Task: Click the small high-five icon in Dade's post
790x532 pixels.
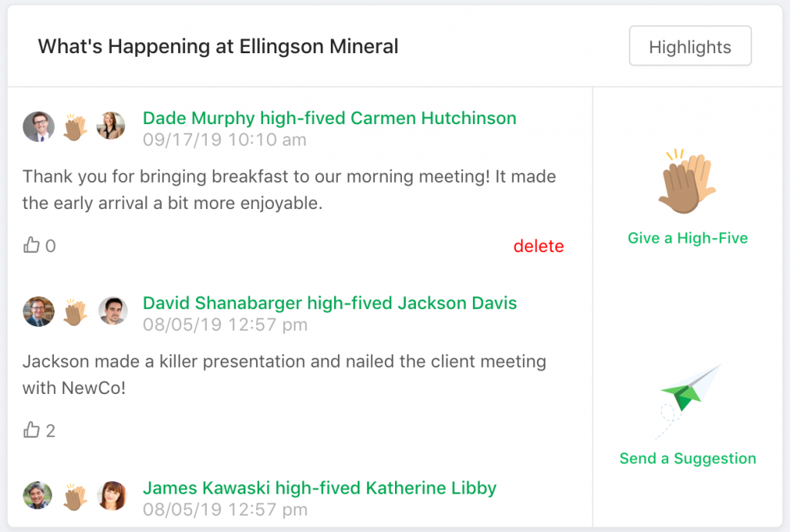Action: point(75,127)
